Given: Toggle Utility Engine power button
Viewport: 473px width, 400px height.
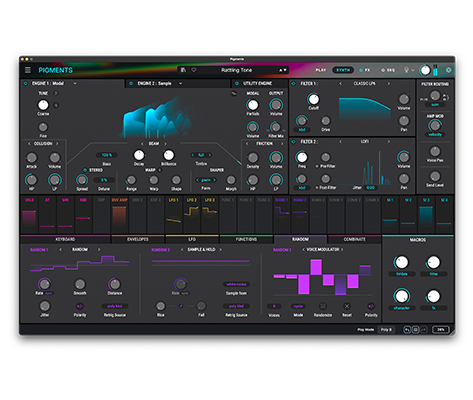Looking at the screenshot, I should pos(237,83).
